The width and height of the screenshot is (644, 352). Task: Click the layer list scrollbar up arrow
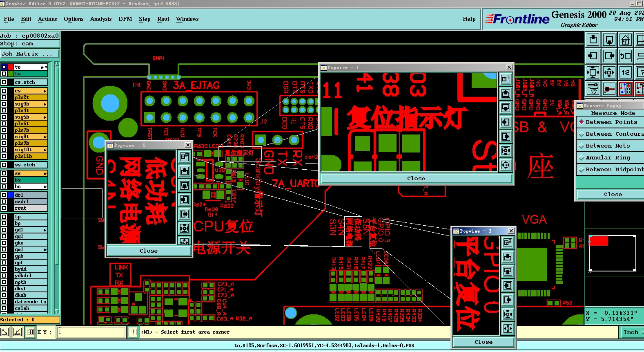[57, 64]
